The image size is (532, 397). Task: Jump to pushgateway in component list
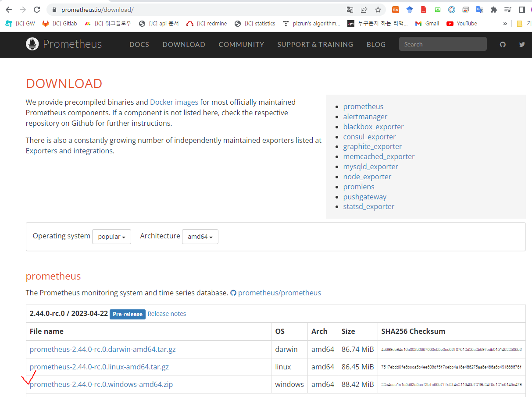tap(365, 197)
